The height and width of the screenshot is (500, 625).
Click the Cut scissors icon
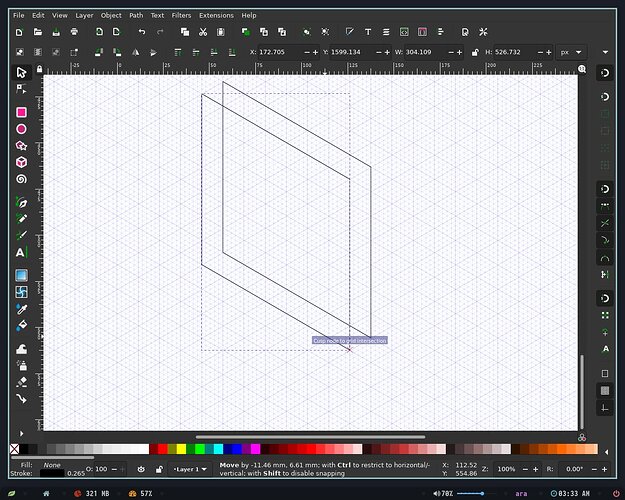tap(203, 32)
